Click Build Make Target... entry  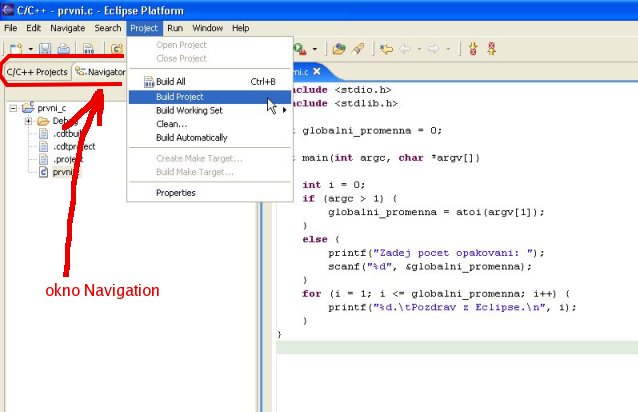tap(210, 172)
